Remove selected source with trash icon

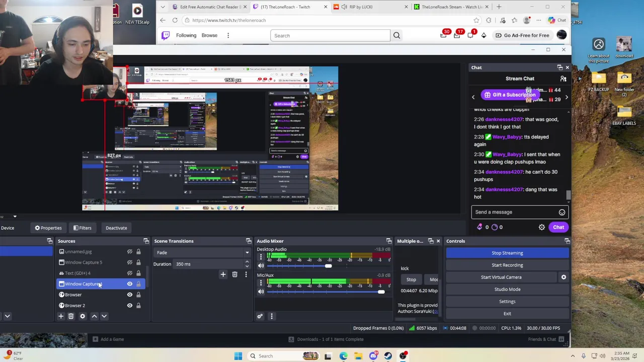pyautogui.click(x=71, y=316)
